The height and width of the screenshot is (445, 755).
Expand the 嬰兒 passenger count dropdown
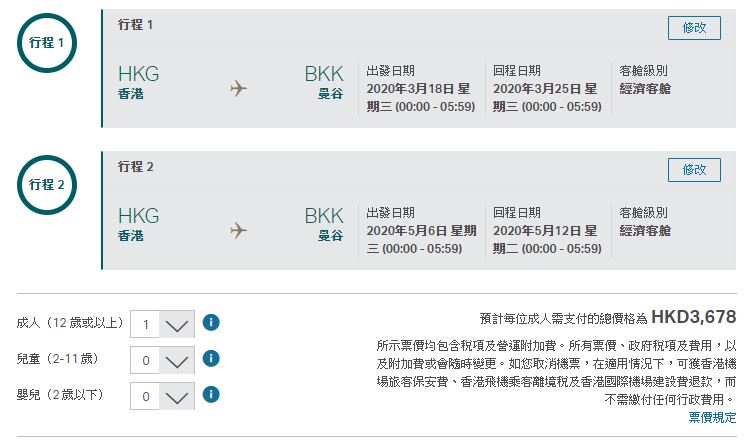tap(162, 396)
